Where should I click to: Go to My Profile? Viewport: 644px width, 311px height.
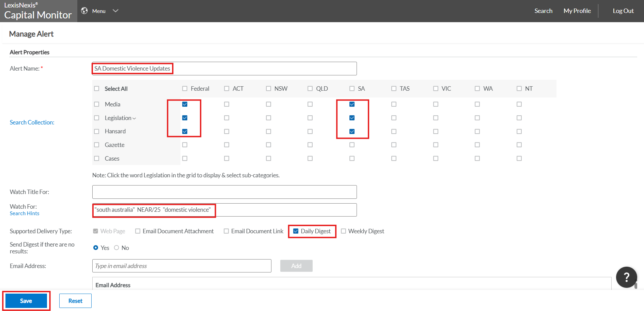[x=577, y=11]
